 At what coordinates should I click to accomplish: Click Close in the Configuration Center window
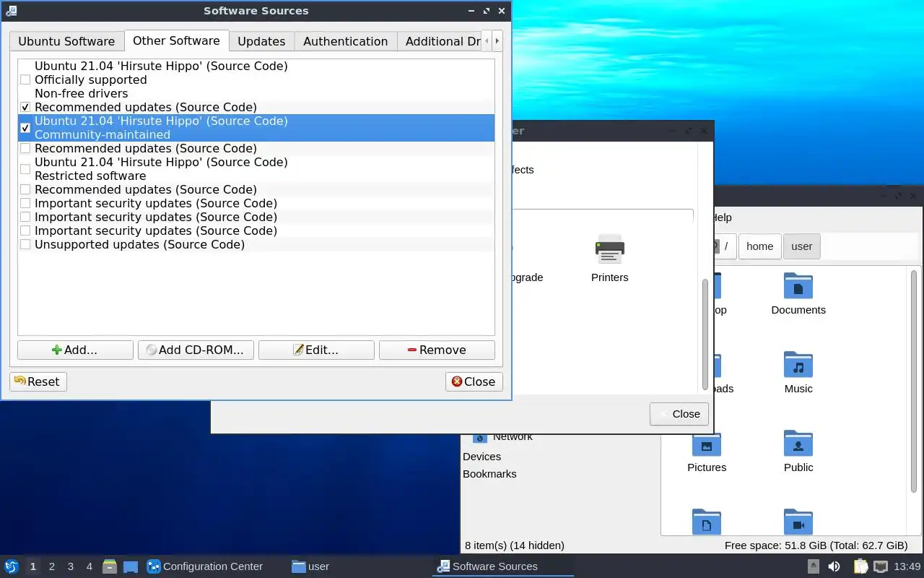point(679,414)
